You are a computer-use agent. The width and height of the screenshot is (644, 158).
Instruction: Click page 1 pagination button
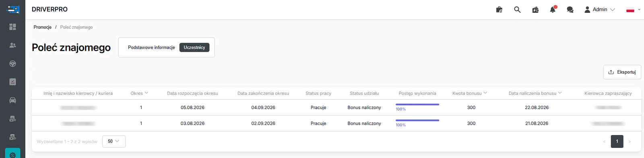coord(617,142)
